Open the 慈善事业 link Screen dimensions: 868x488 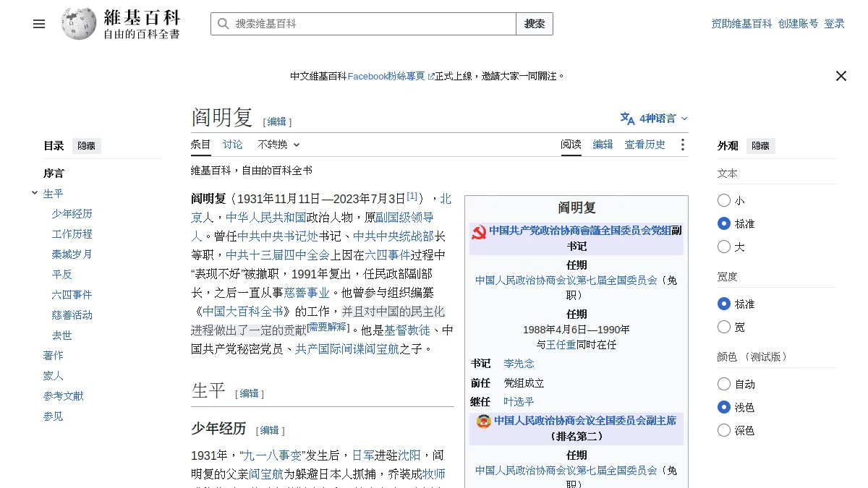tap(307, 293)
